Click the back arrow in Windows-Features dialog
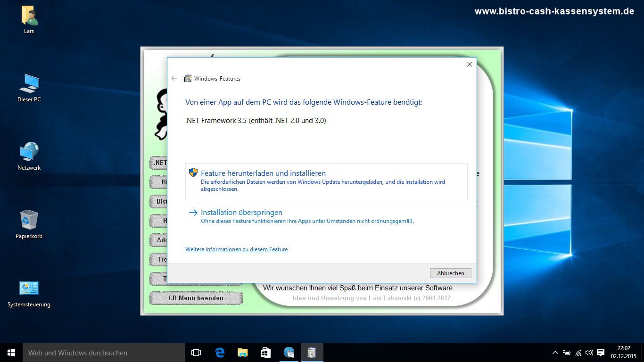Image resolution: width=644 pixels, height=362 pixels. tap(174, 79)
